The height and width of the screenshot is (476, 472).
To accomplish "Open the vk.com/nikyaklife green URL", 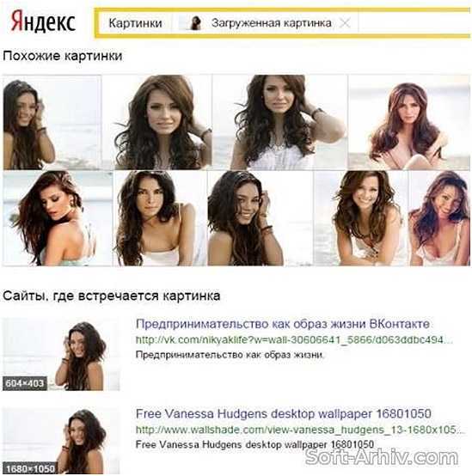I will click(x=294, y=339).
